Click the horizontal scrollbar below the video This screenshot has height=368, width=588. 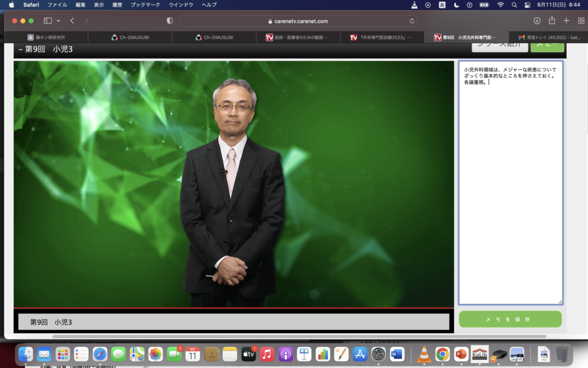pyautogui.click(x=299, y=336)
